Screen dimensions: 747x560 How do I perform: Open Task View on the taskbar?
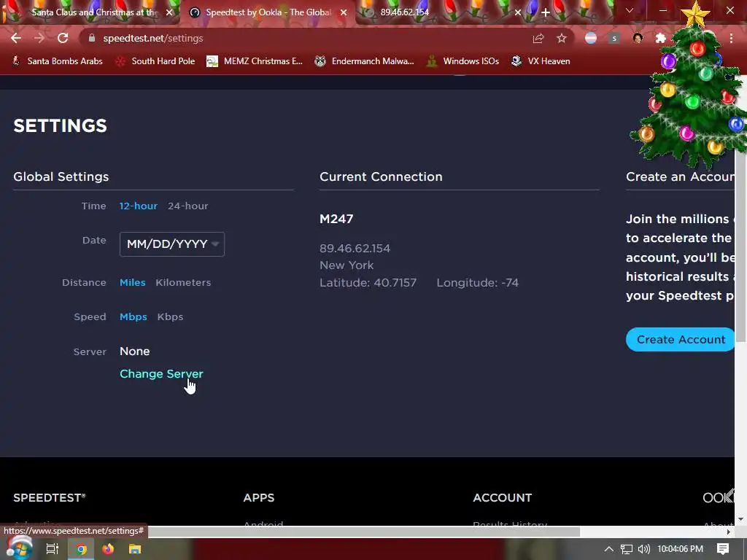coord(53,549)
